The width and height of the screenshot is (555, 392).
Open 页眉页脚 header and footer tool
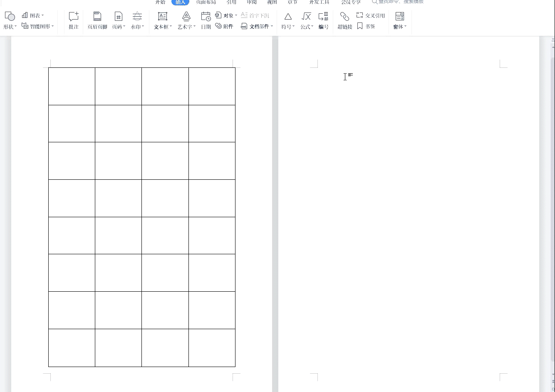pos(97,20)
